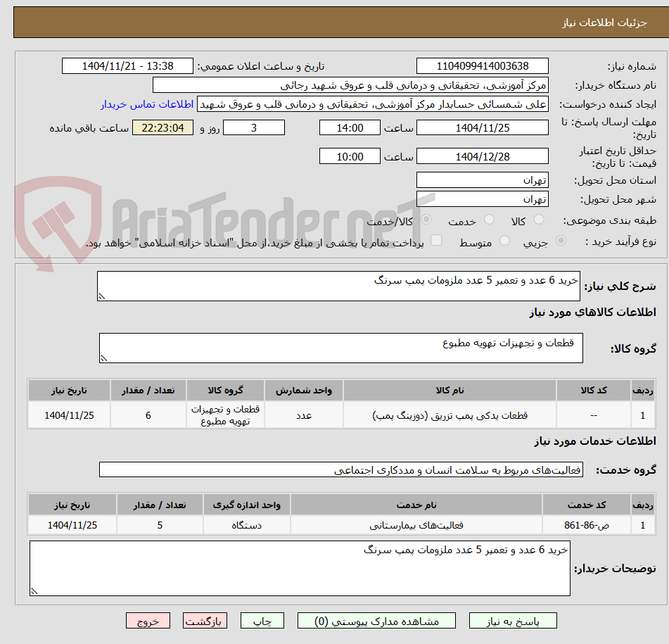This screenshot has width=669, height=644.
Task: Click the توضیحات خریدار text area
Action: pos(300,568)
